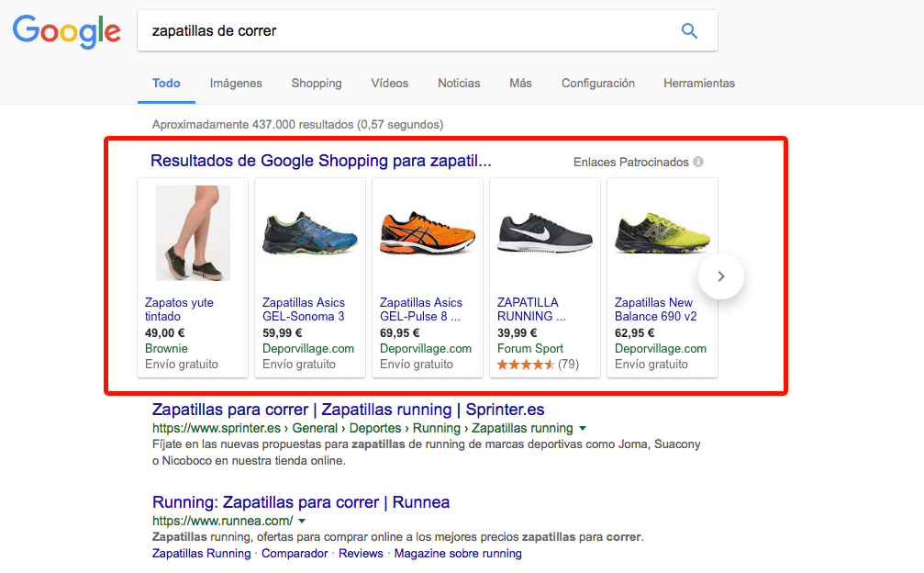Screen dimensions: 924x573
Task: Open the Noticias results tab
Action: [x=458, y=83]
